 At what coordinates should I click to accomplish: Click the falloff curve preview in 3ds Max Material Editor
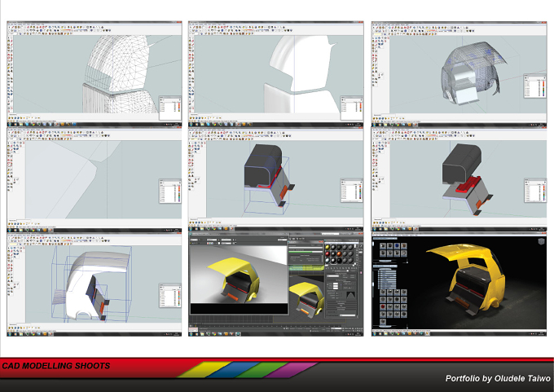click(x=351, y=295)
